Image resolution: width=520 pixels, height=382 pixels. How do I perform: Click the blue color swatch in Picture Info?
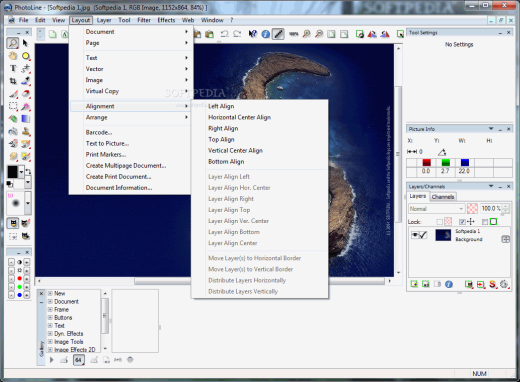coord(465,163)
